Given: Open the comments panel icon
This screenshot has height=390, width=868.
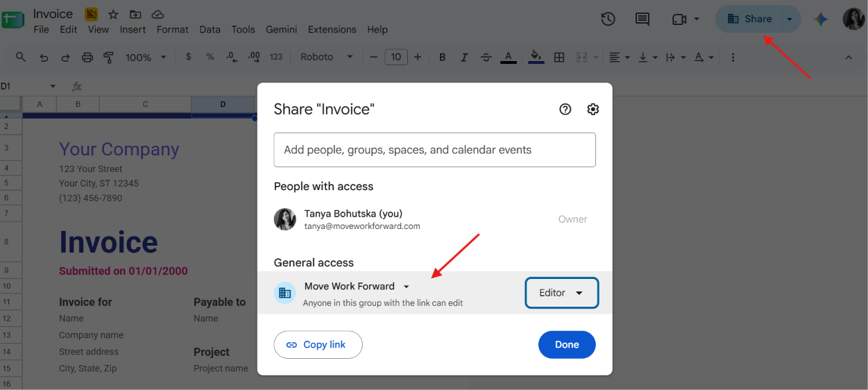Looking at the screenshot, I should coord(643,19).
